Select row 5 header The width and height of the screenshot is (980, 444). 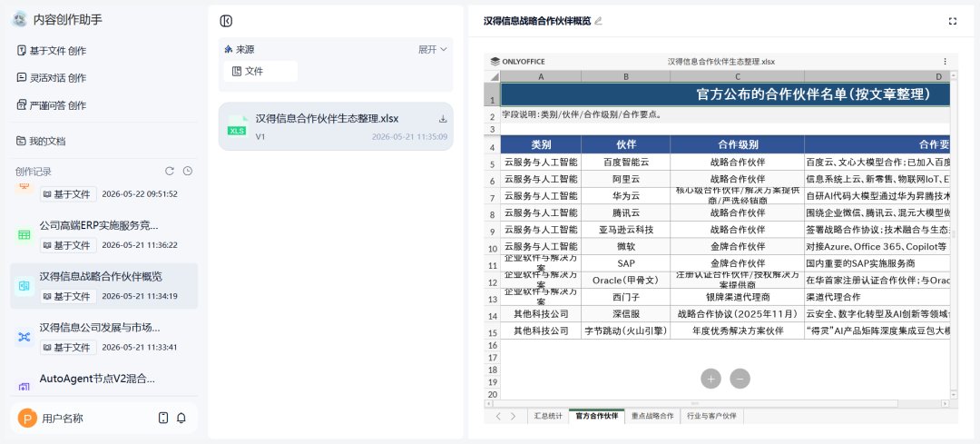click(x=493, y=163)
